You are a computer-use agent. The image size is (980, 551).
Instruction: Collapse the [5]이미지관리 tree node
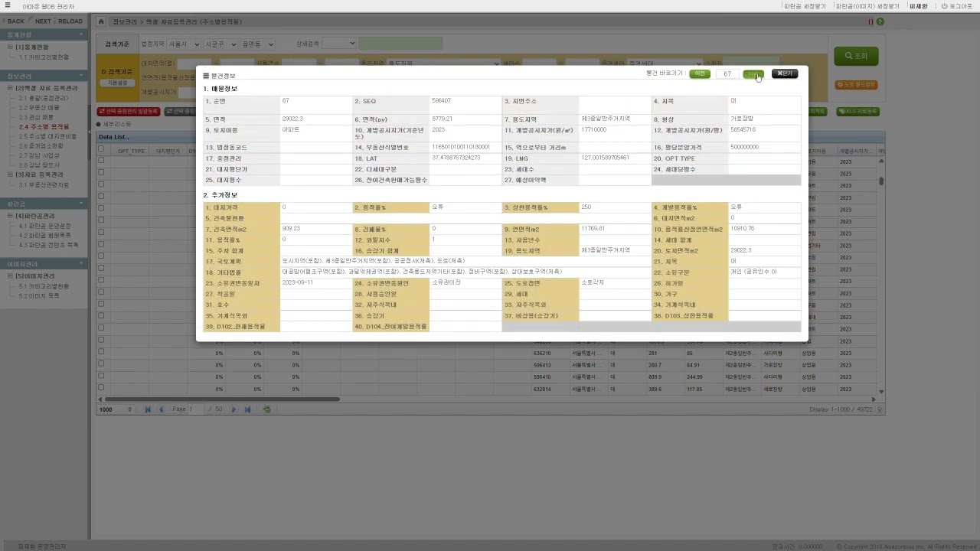tap(11, 275)
